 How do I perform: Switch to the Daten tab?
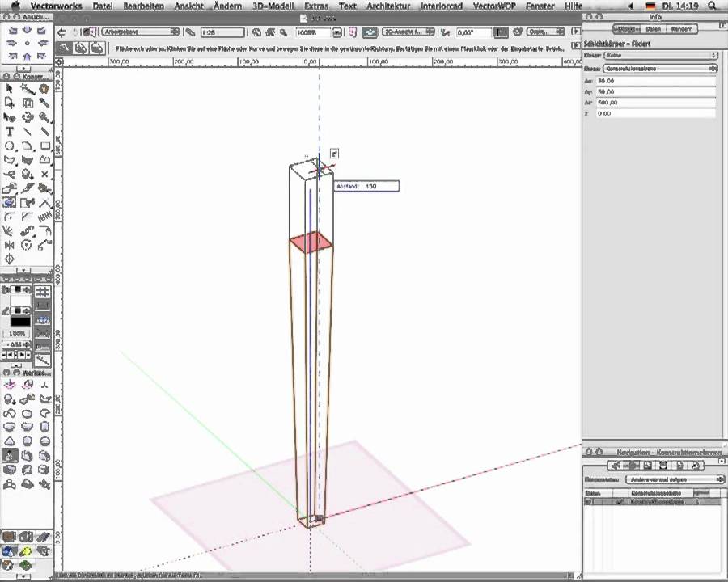click(654, 29)
